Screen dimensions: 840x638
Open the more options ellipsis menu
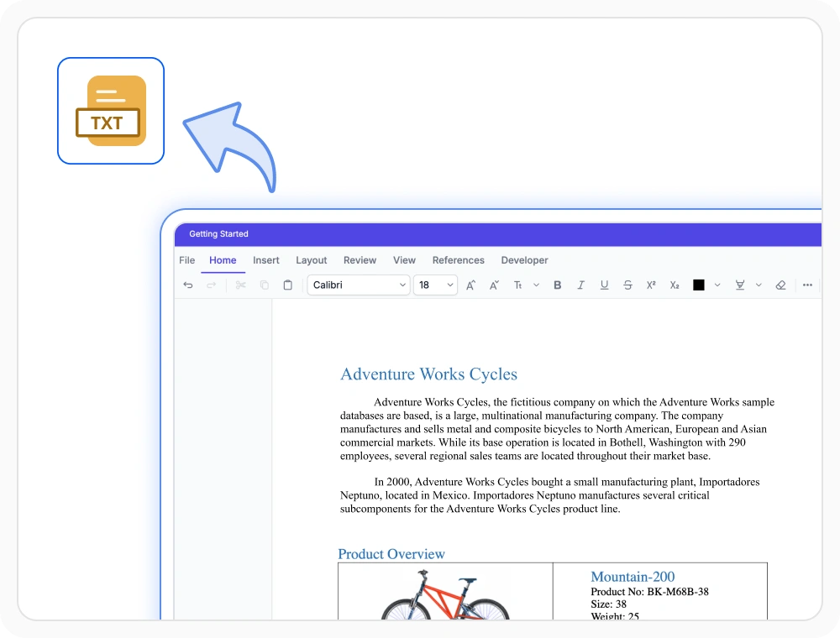tap(807, 285)
